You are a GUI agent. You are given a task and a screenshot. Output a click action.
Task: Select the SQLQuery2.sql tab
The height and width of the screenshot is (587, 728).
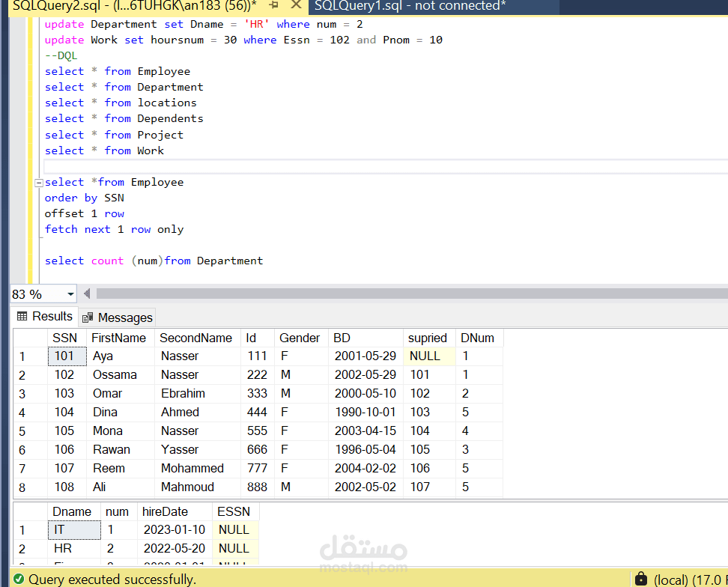[135, 6]
